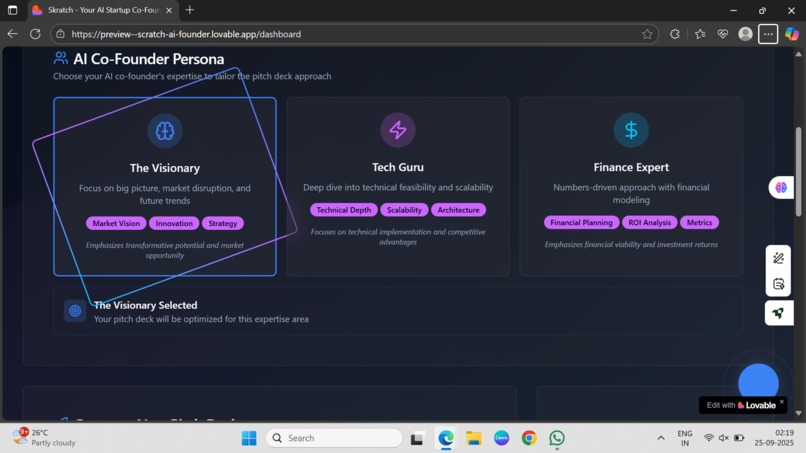This screenshot has width=806, height=453.
Task: Open the browser profile avatar
Action: click(x=745, y=34)
